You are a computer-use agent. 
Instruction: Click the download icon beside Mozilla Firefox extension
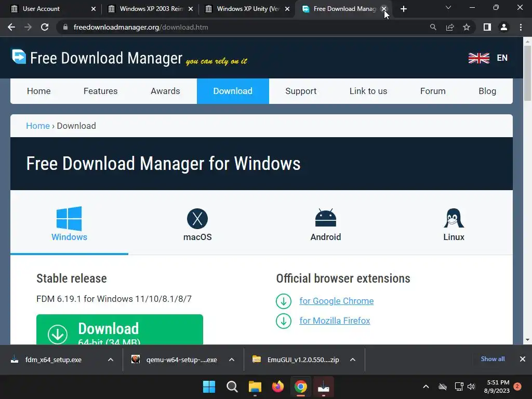284,321
